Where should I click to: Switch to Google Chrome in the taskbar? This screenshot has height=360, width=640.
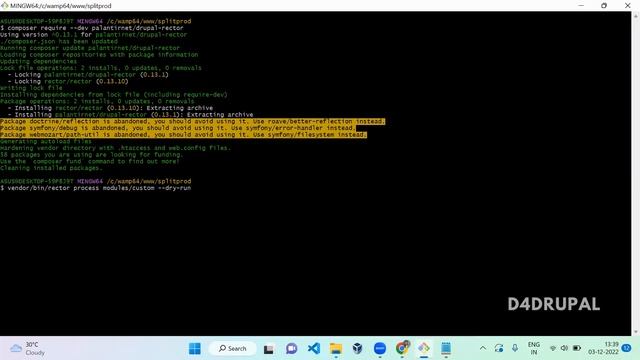(402, 348)
